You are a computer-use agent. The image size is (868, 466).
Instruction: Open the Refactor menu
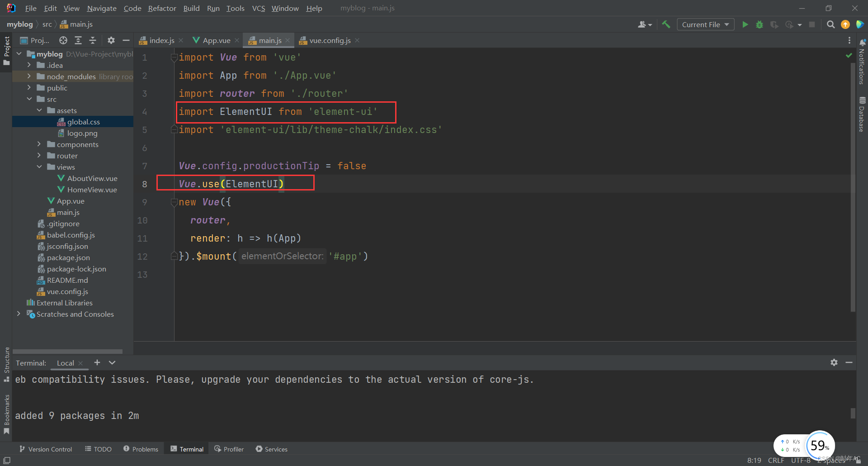coord(162,8)
